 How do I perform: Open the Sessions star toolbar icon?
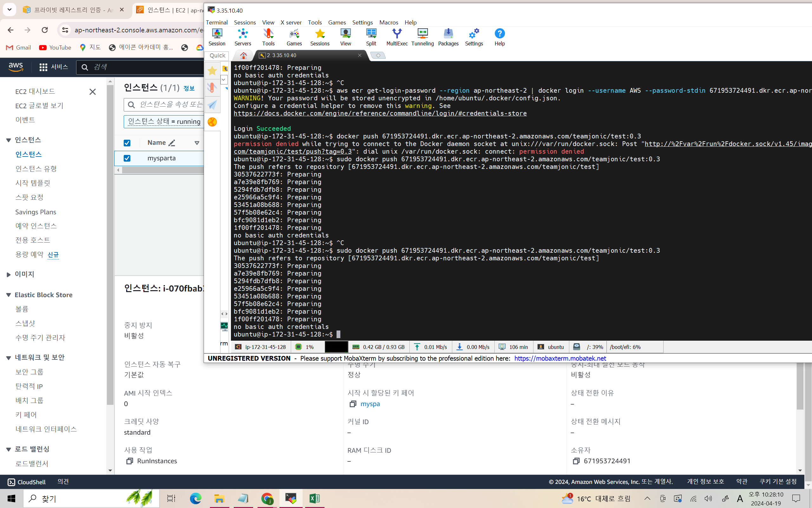pyautogui.click(x=320, y=37)
